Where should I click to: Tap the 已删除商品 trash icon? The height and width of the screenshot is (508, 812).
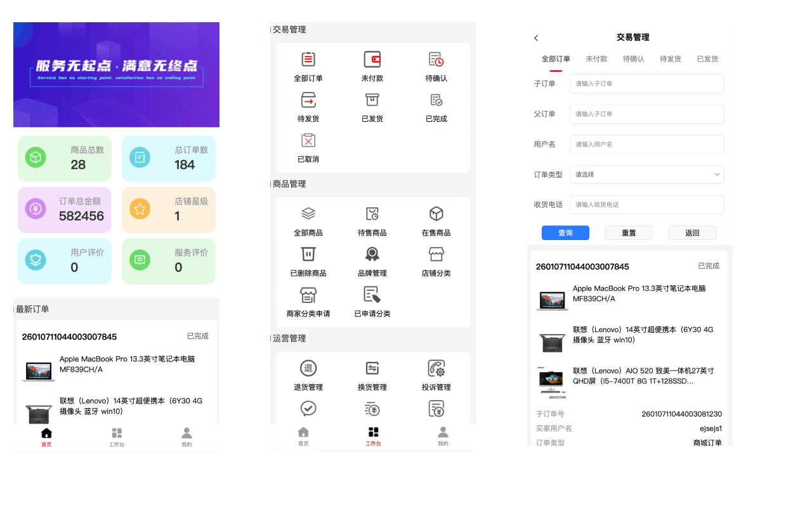(308, 255)
